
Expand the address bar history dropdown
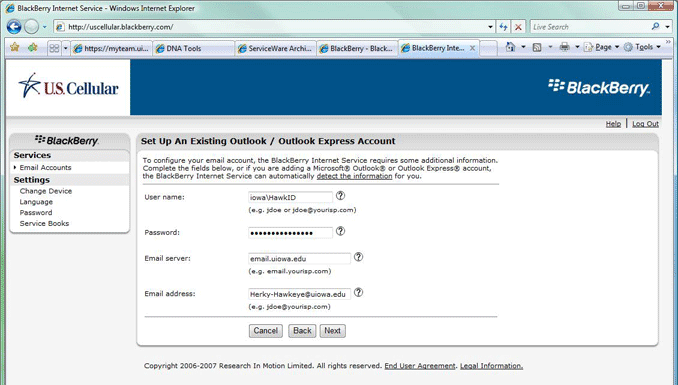490,27
